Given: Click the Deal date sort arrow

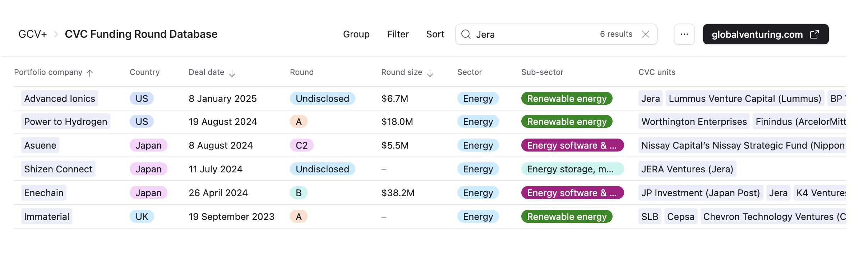Looking at the screenshot, I should [x=232, y=73].
